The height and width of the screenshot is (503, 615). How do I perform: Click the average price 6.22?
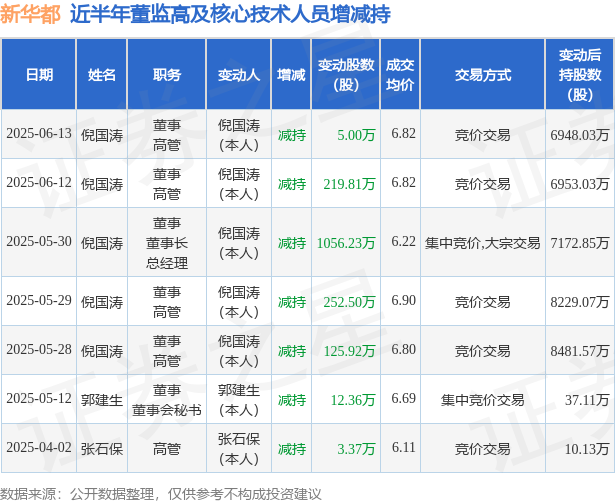(x=403, y=242)
